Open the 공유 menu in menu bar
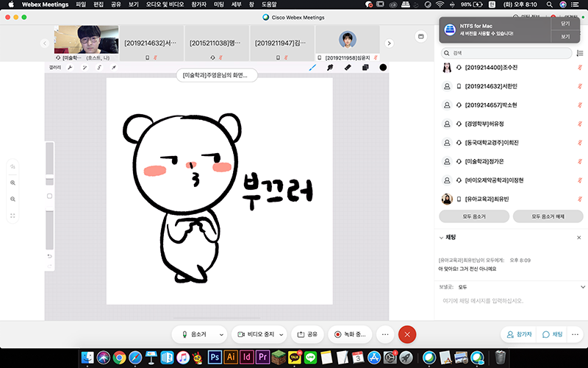 tap(116, 4)
